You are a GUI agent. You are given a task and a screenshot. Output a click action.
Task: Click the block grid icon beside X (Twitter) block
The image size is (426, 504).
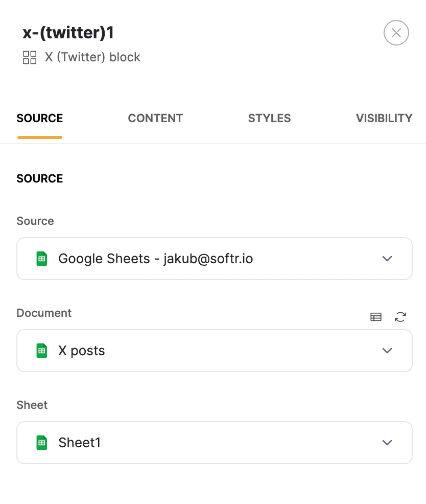point(30,58)
